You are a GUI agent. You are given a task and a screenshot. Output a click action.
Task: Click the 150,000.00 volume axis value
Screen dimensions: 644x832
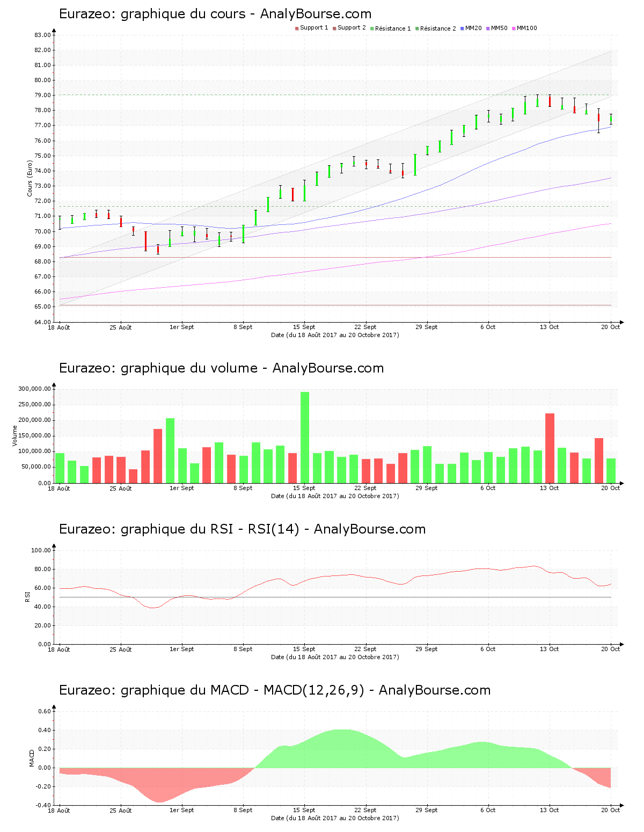click(x=35, y=436)
